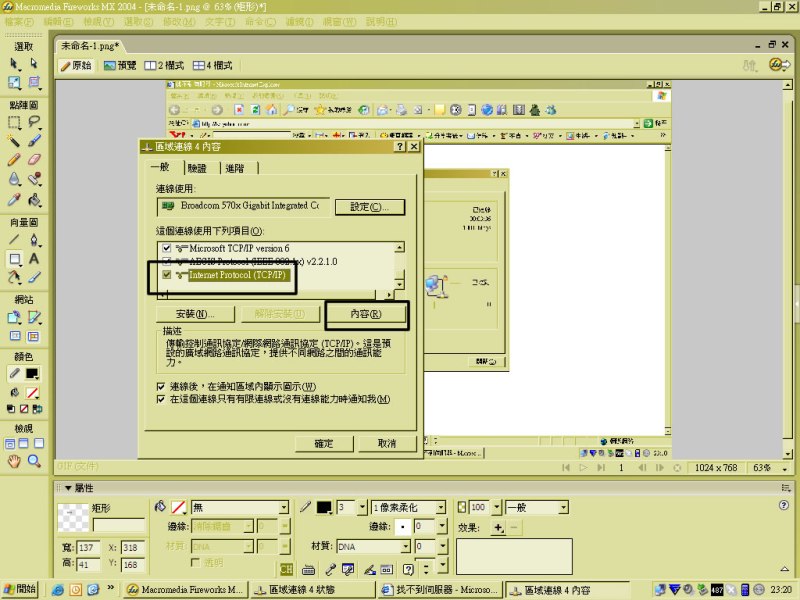Select the Eraser tool
Screen dimensions: 800x600
[34, 160]
